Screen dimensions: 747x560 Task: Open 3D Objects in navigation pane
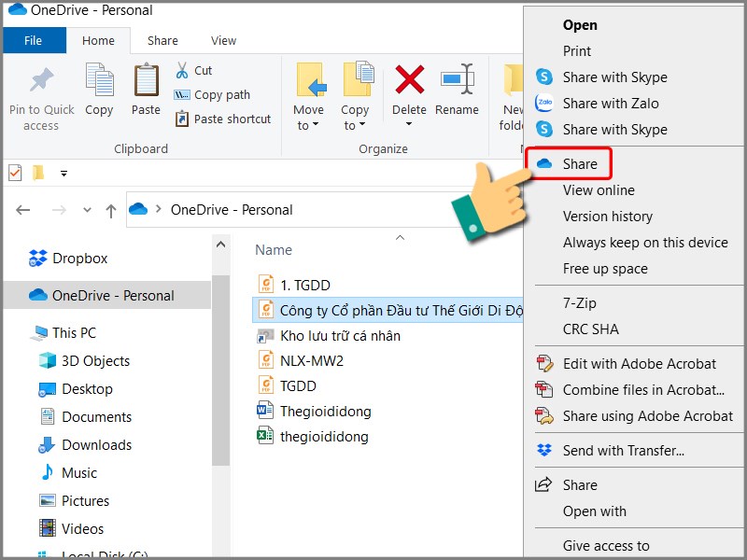(x=84, y=360)
